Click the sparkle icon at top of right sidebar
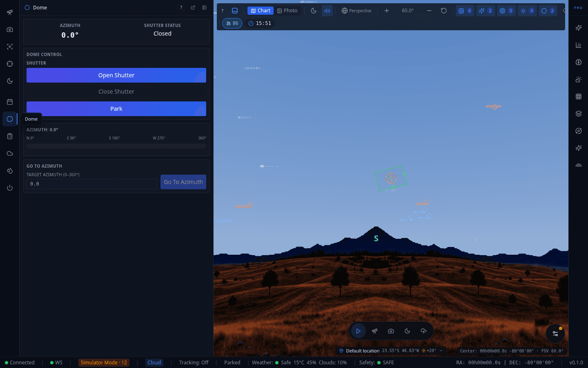This screenshot has width=588, height=368. [579, 28]
